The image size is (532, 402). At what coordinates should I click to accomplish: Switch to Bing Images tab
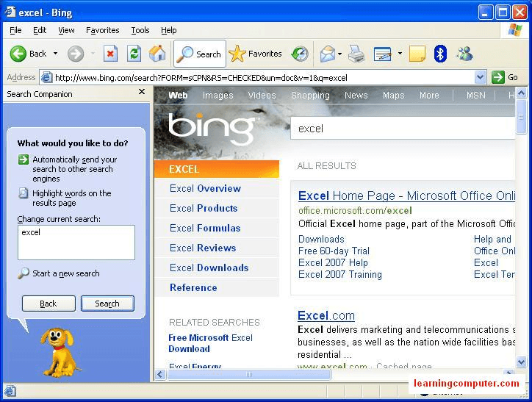pos(218,96)
